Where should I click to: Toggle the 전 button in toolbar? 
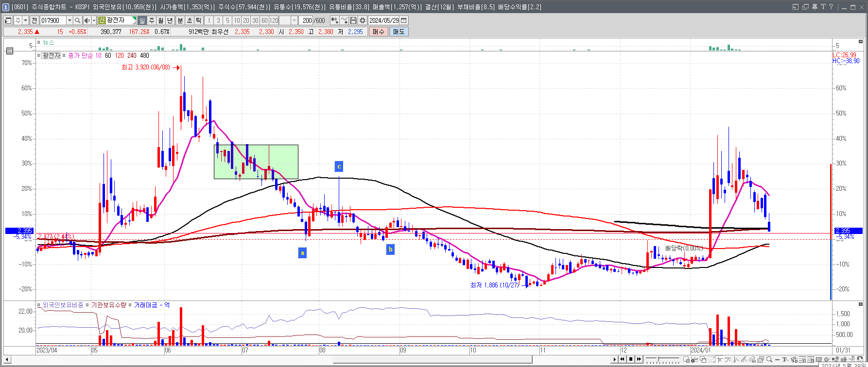tap(34, 20)
